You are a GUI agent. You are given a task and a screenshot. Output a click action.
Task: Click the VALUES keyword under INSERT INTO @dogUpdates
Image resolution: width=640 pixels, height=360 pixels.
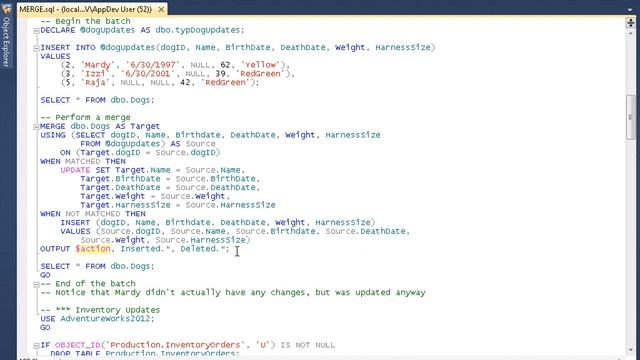[x=55, y=56]
